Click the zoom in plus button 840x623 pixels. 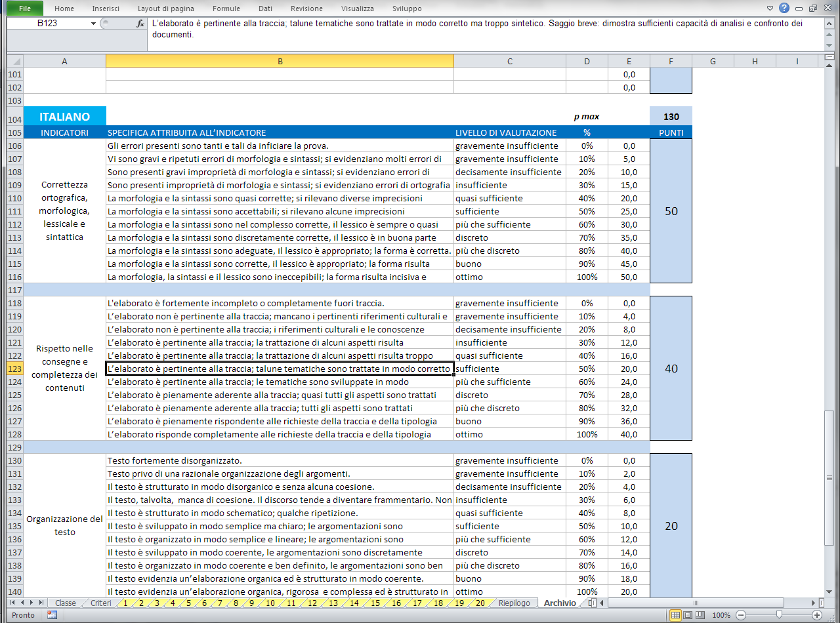tap(817, 615)
